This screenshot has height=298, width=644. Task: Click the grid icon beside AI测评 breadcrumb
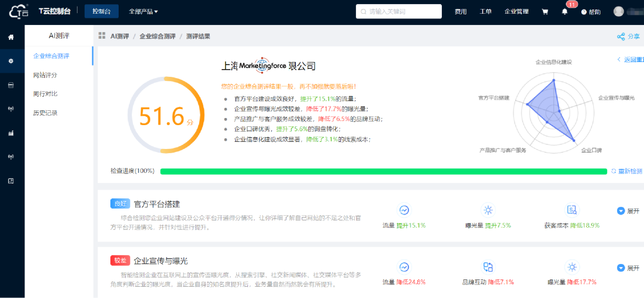[102, 36]
